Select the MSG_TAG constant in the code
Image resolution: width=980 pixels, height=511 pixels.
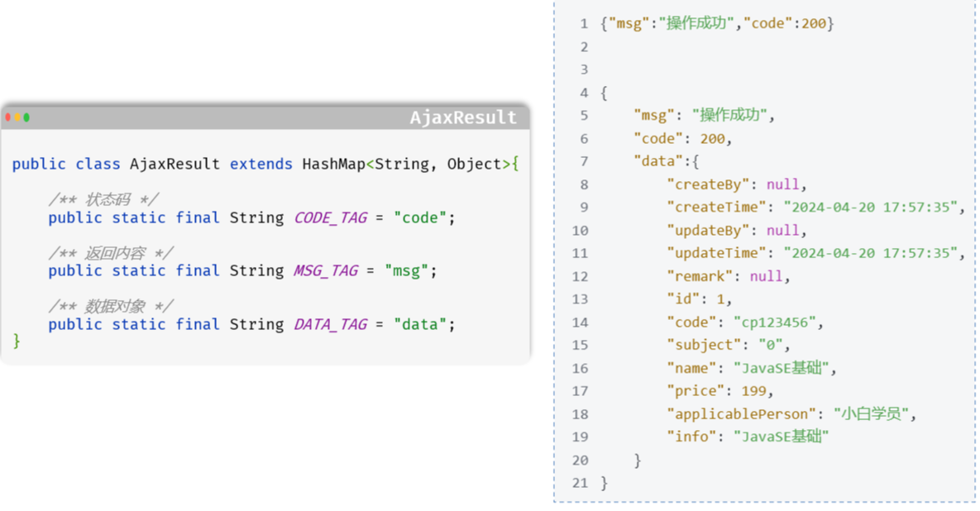pyautogui.click(x=326, y=271)
